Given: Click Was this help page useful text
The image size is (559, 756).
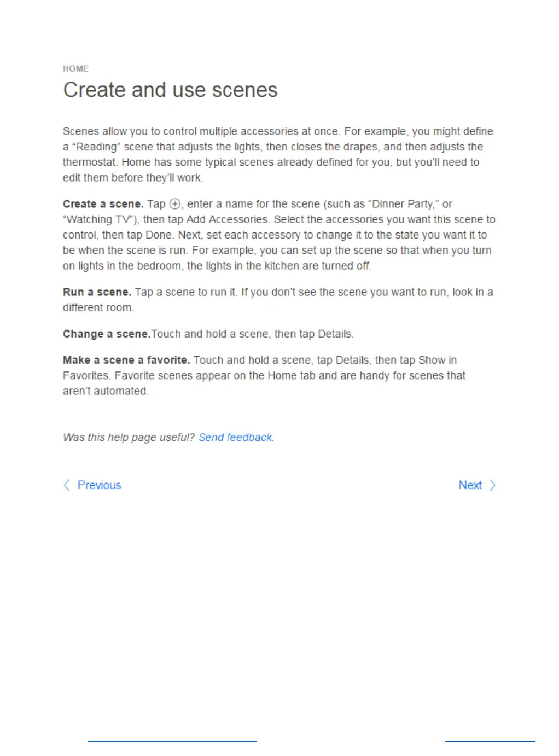Looking at the screenshot, I should point(129,438).
